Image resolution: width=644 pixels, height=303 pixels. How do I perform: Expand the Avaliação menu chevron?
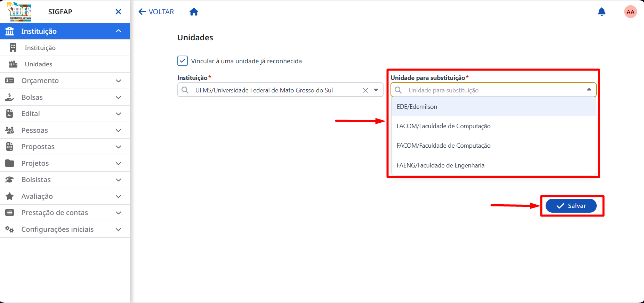pos(119,197)
